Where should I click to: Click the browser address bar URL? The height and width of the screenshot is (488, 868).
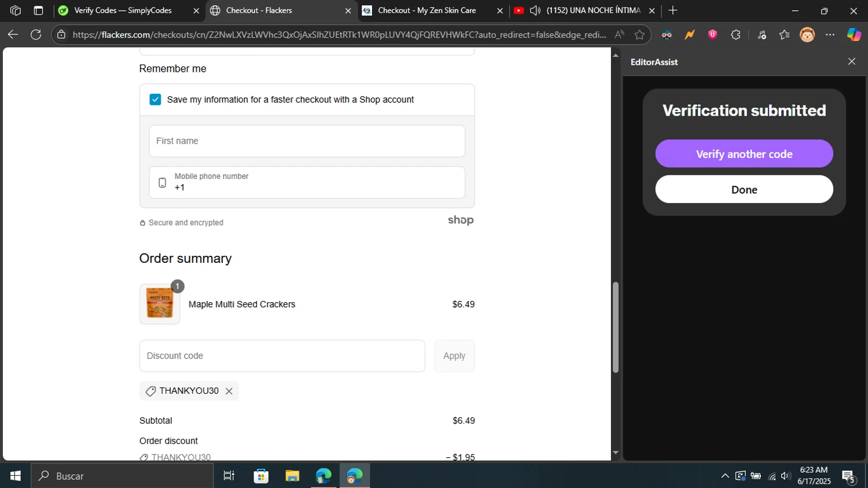[339, 35]
